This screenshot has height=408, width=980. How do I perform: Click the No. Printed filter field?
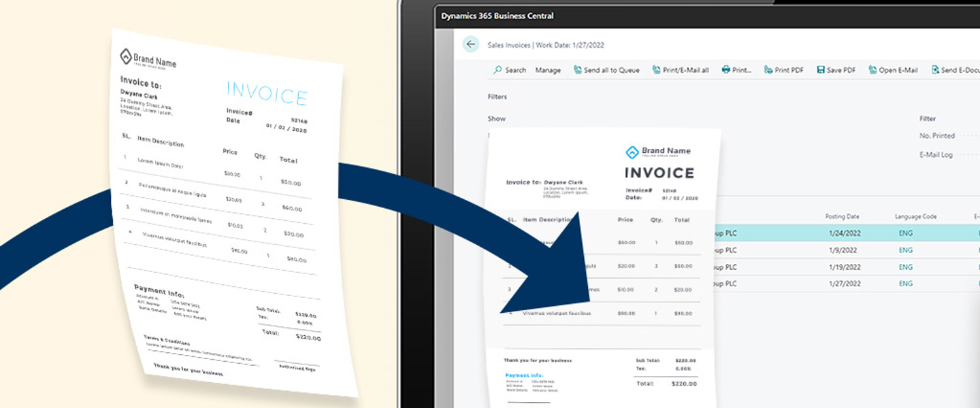tap(949, 136)
